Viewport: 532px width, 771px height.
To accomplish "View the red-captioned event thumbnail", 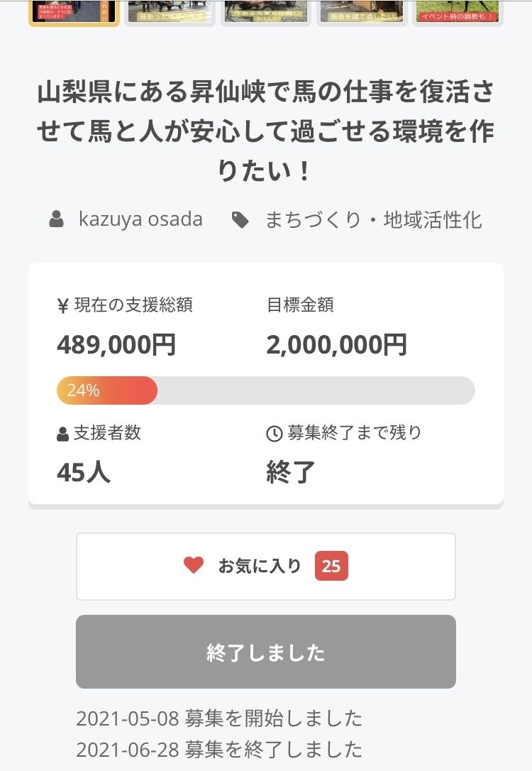I will coord(456,11).
